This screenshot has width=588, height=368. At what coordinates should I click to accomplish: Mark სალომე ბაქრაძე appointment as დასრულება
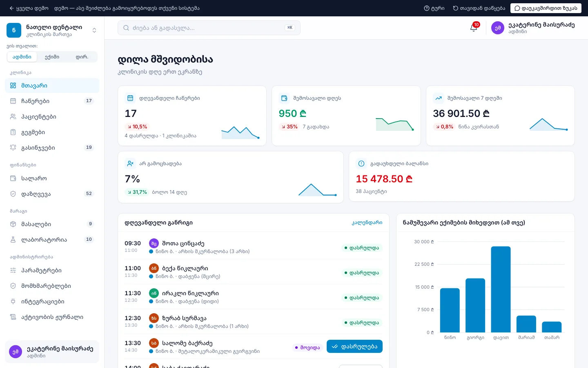tap(354, 346)
